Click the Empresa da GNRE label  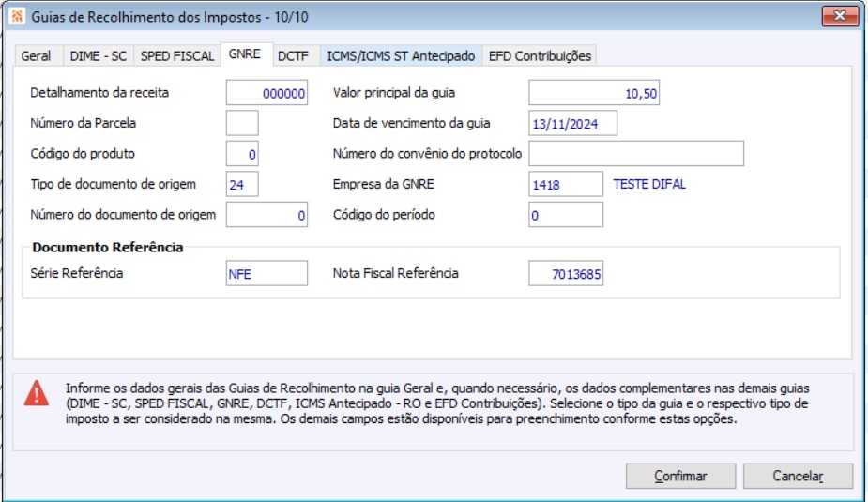[383, 184]
